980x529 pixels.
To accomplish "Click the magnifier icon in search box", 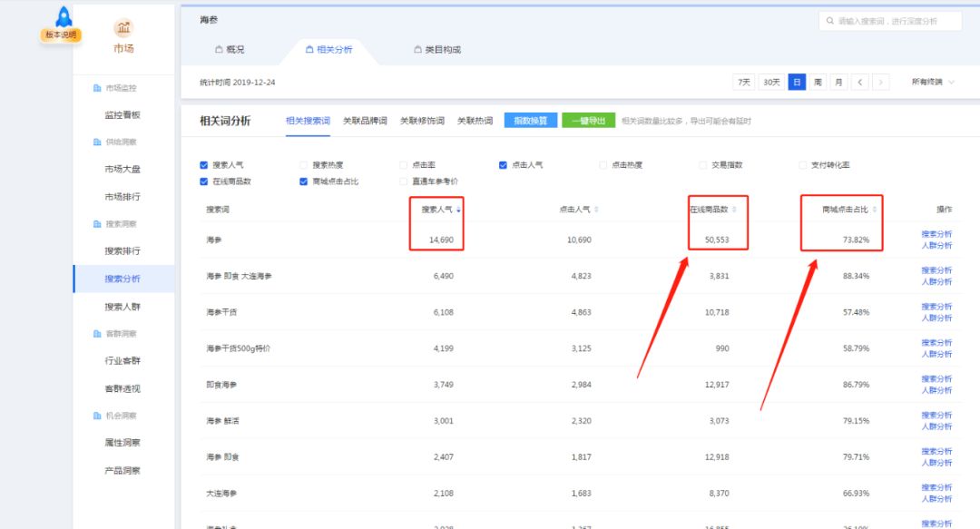I will pyautogui.click(x=830, y=21).
